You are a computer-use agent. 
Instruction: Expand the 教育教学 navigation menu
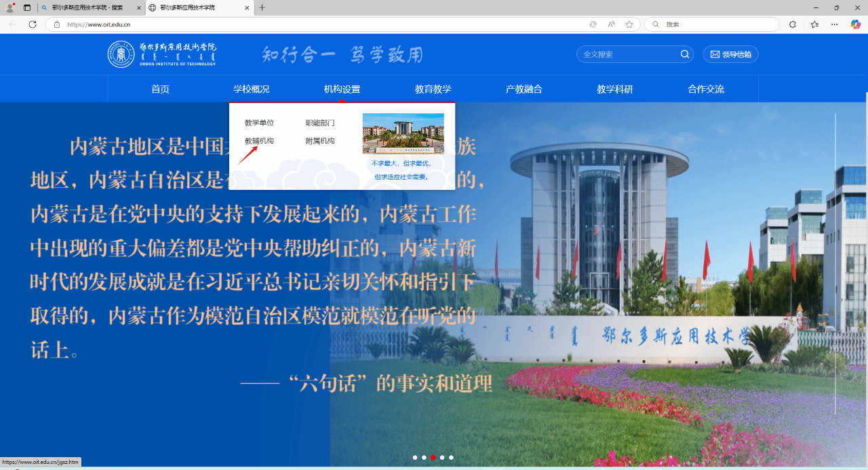[433, 89]
